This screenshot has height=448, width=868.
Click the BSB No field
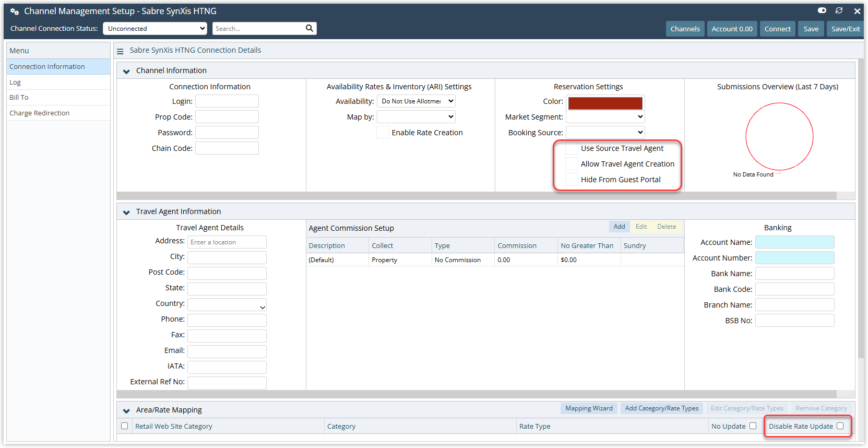[795, 321]
